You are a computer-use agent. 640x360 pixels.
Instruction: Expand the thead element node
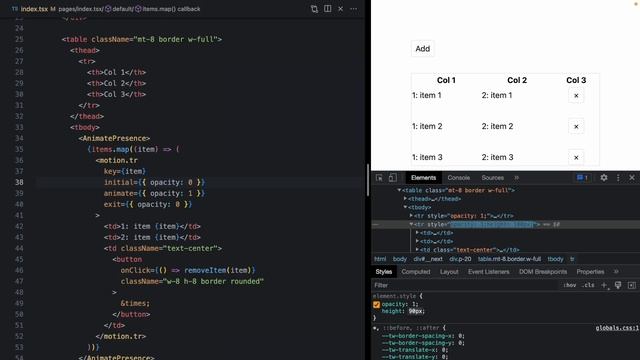[405, 199]
